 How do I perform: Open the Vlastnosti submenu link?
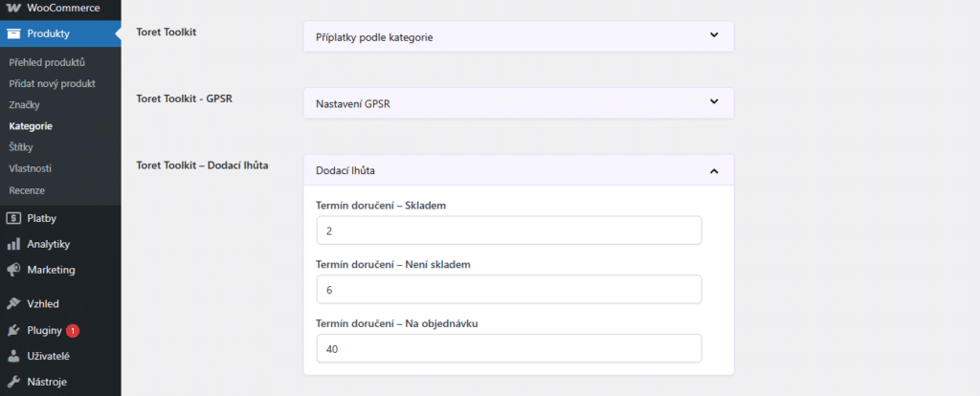coord(30,168)
